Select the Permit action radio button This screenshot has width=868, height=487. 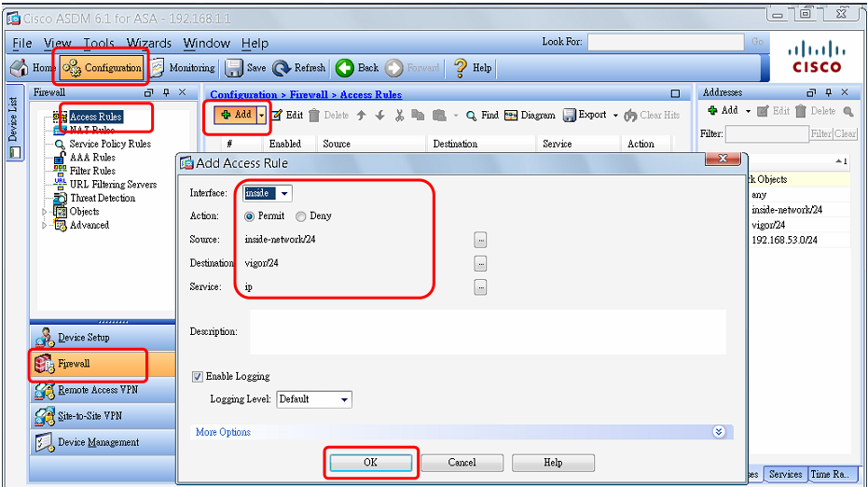[249, 216]
